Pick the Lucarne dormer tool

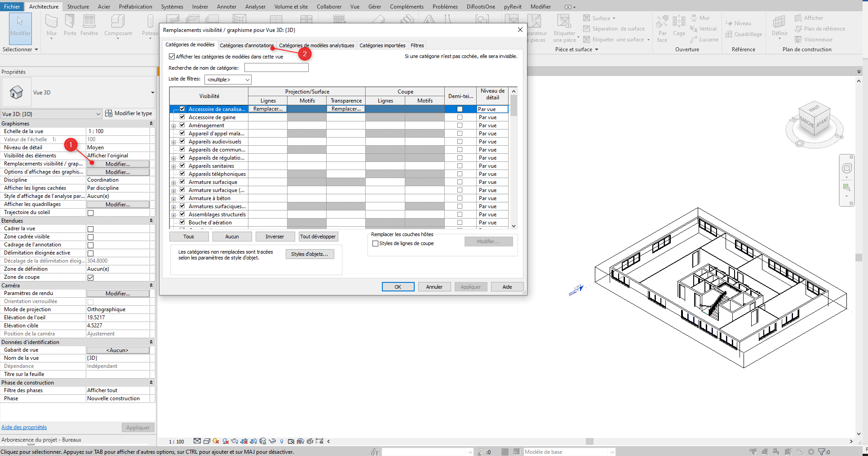(704, 40)
